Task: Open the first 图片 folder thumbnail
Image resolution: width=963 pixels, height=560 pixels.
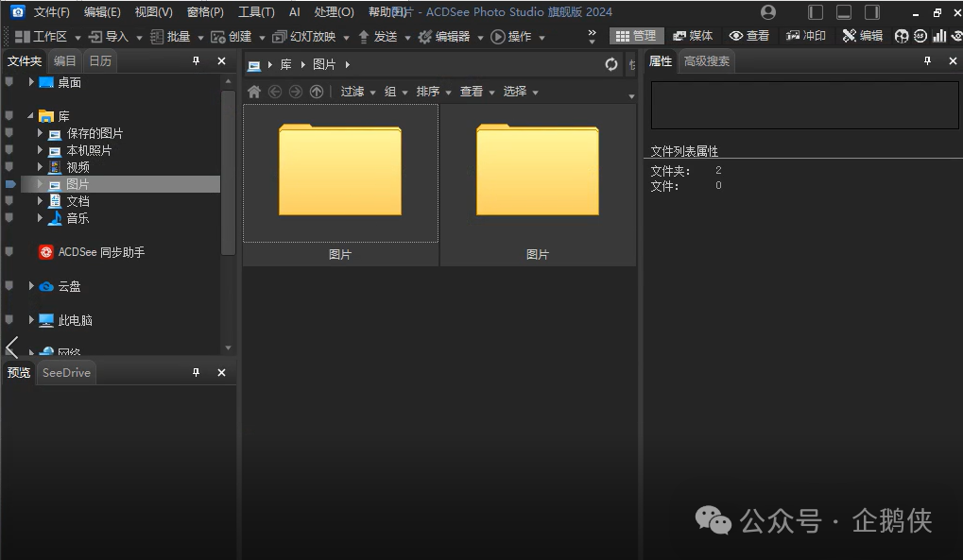Action: pyautogui.click(x=340, y=175)
